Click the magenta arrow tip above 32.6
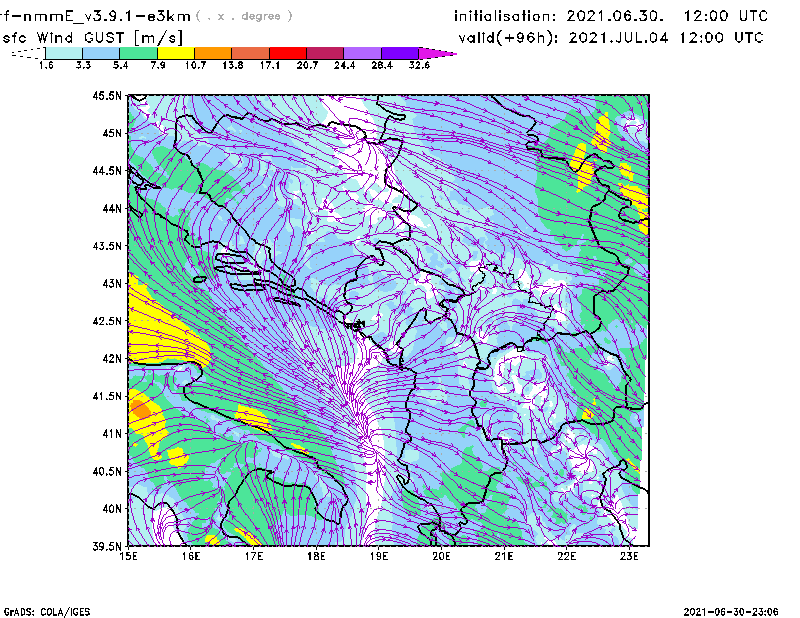The width and height of the screenshot is (800, 618). pyautogui.click(x=436, y=53)
